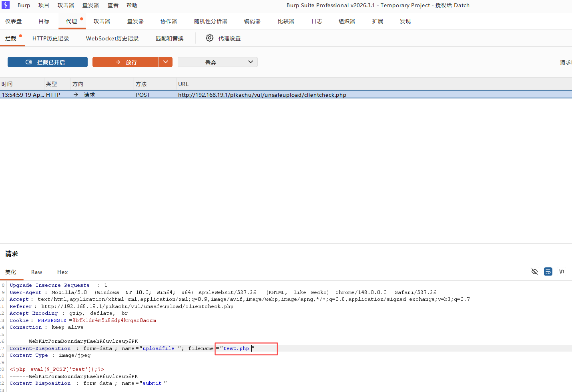Image resolution: width=572 pixels, height=392 pixels.
Task: Switch request view to Hex tab
Action: 62,272
